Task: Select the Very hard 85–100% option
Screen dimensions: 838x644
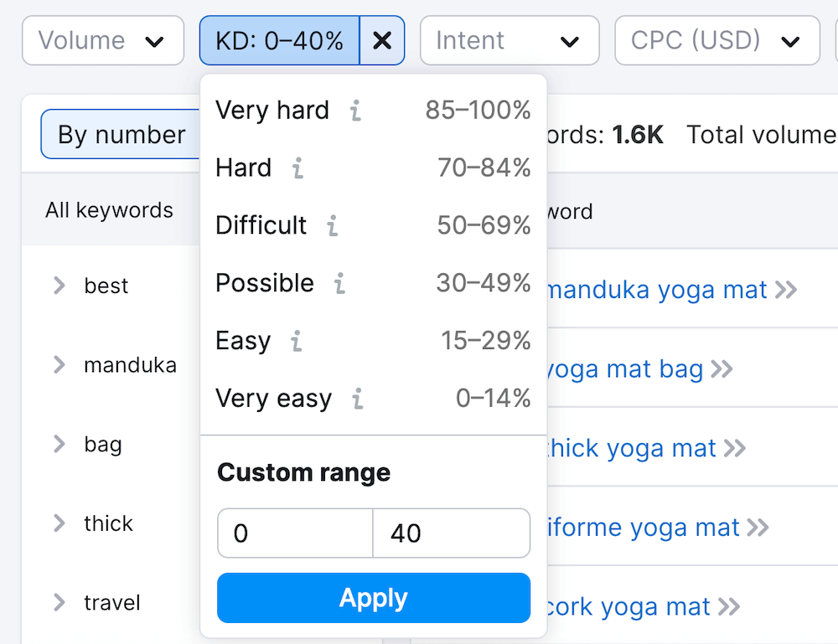Action: (x=373, y=111)
